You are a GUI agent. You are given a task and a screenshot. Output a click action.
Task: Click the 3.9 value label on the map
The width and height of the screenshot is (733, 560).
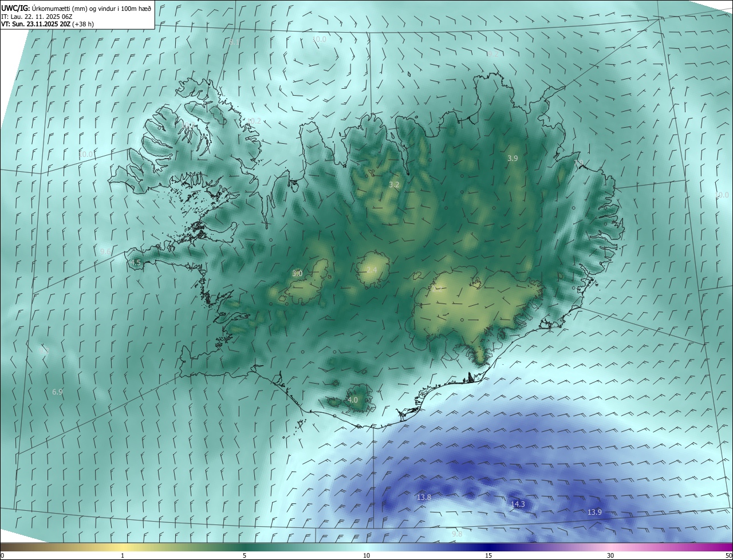(x=513, y=158)
